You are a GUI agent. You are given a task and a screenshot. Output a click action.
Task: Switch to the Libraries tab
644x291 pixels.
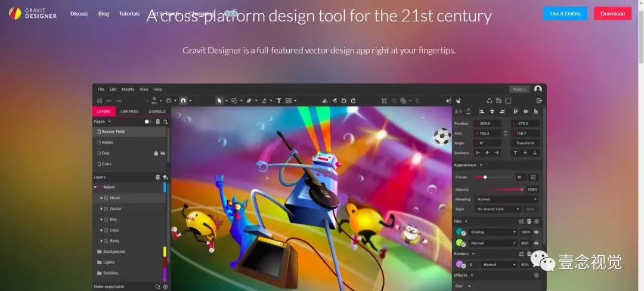tap(129, 112)
